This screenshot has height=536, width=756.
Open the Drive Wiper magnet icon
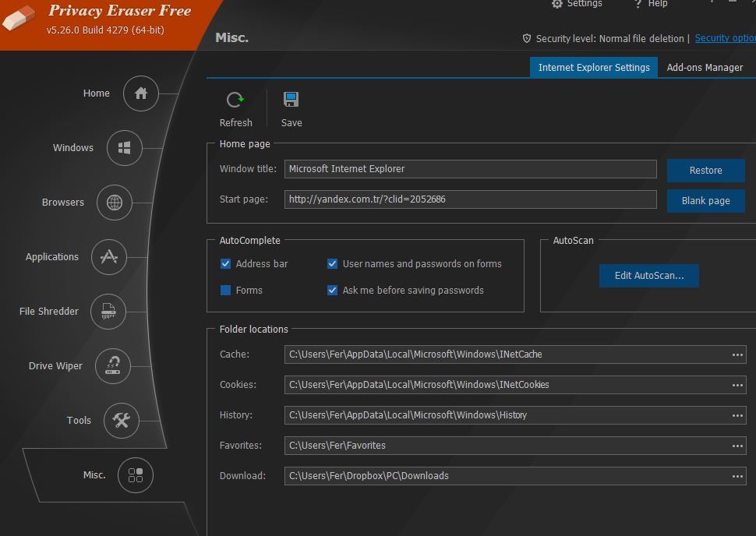(x=113, y=366)
